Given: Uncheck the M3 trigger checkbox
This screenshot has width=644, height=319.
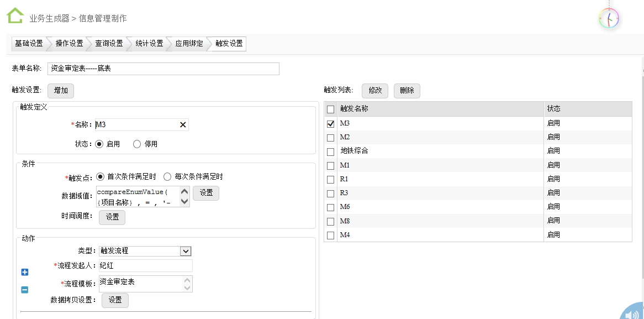Looking at the screenshot, I should tap(331, 124).
